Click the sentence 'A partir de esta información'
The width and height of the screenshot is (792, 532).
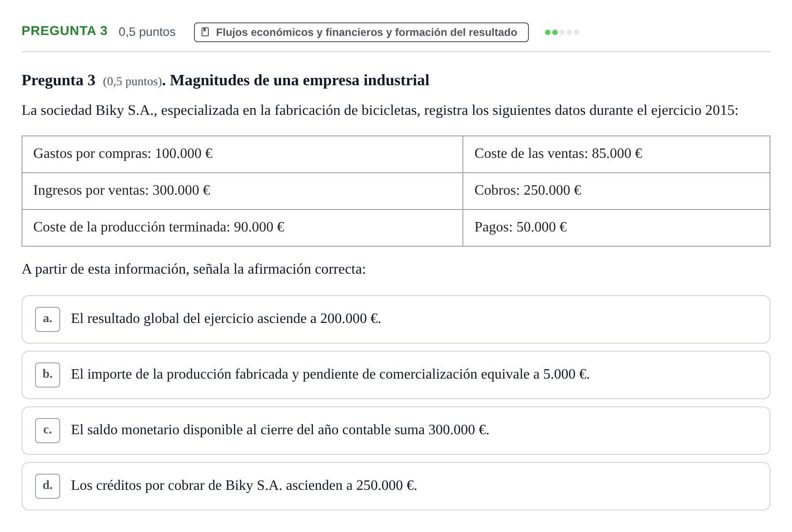(x=194, y=269)
